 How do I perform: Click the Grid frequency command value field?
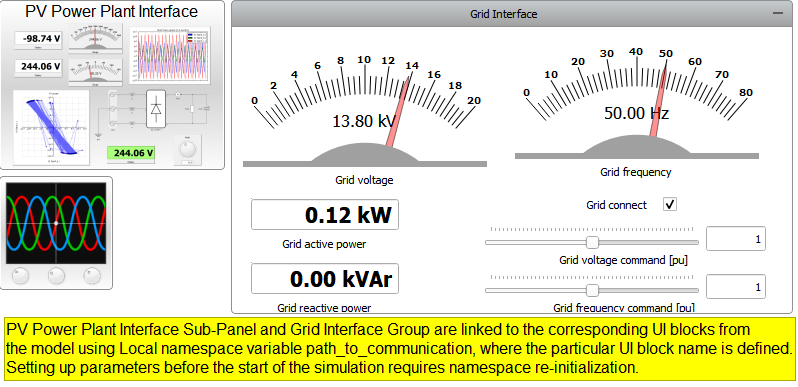(736, 287)
